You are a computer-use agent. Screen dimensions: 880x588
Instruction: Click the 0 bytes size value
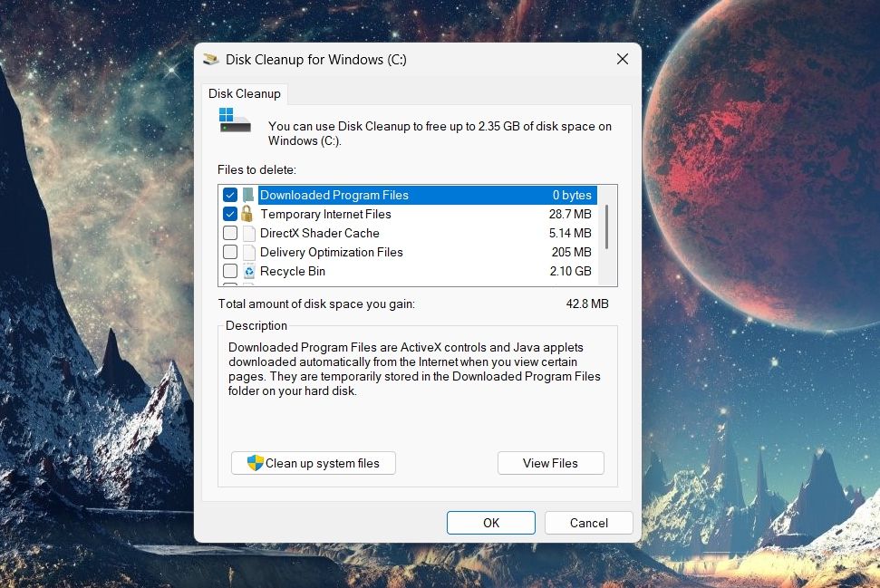click(572, 195)
